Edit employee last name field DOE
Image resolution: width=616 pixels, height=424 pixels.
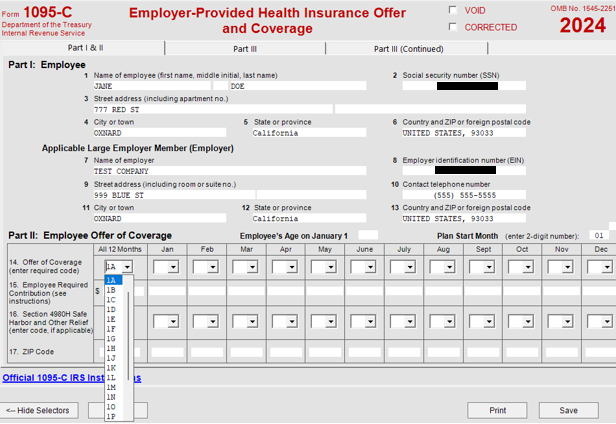click(298, 86)
